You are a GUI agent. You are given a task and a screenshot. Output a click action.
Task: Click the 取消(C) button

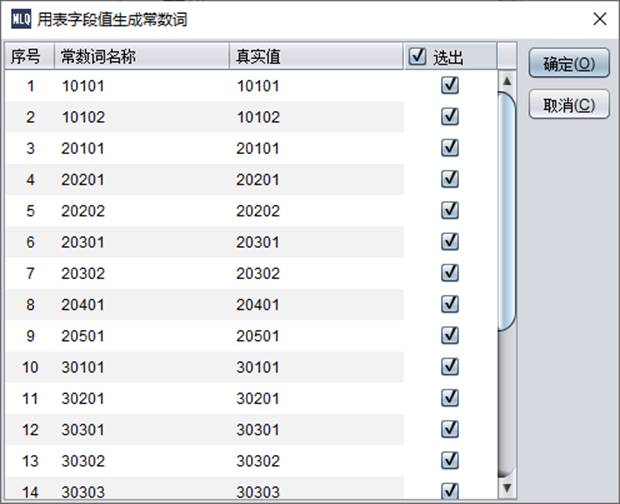pyautogui.click(x=568, y=104)
